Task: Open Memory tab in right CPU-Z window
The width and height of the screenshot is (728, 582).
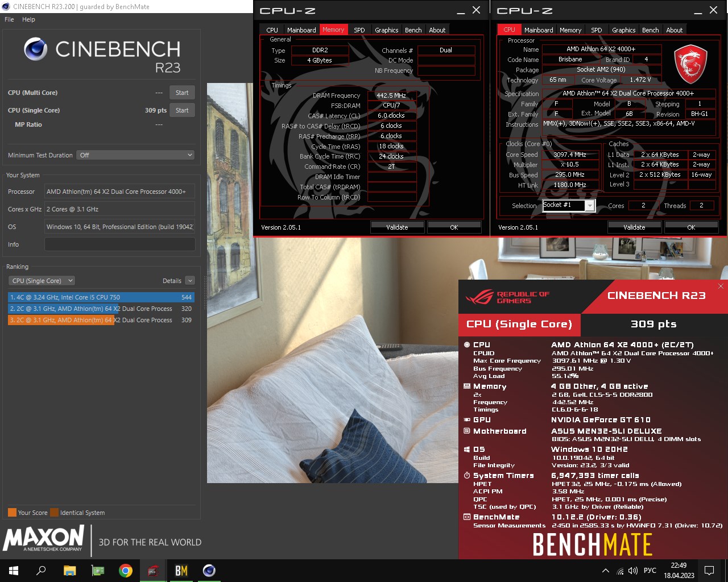Action: tap(570, 30)
